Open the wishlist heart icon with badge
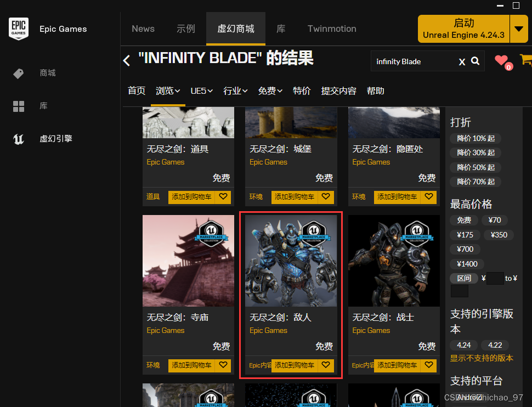532x407 pixels. tap(503, 62)
